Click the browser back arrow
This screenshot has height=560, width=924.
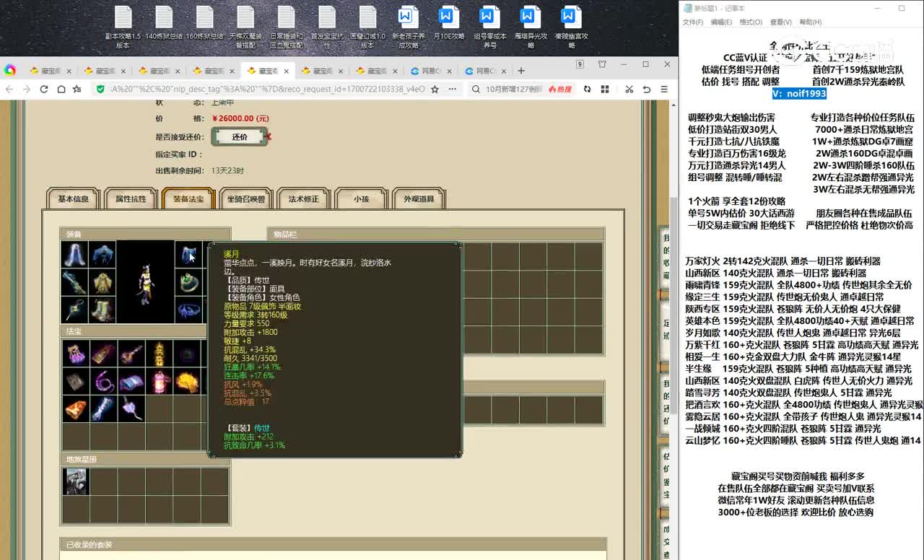pyautogui.click(x=9, y=89)
